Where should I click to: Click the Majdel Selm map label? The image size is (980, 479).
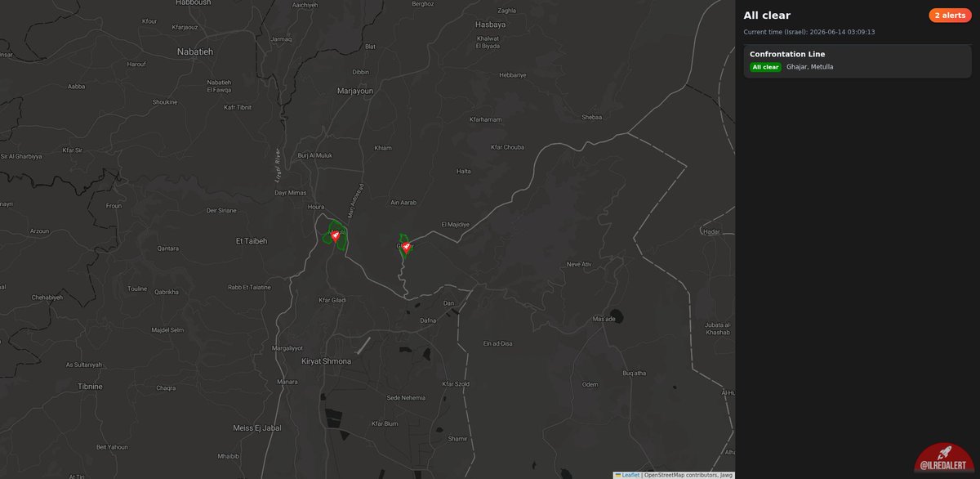(167, 329)
